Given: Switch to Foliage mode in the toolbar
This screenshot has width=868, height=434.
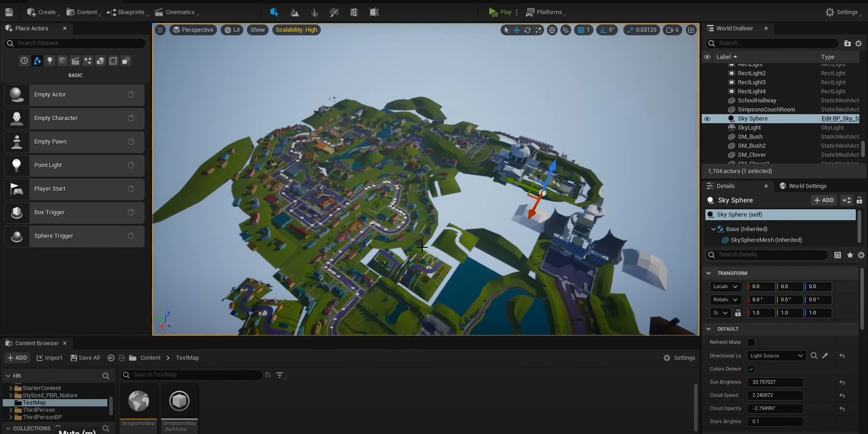Looking at the screenshot, I should [315, 12].
